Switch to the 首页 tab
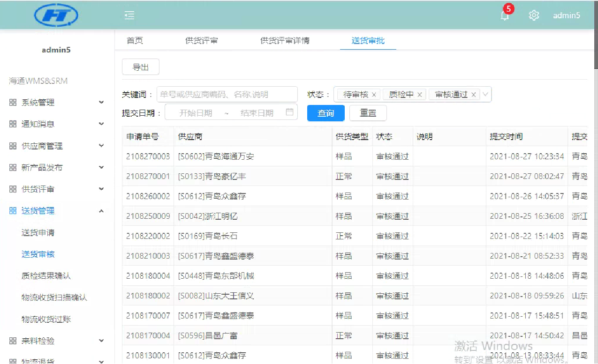Viewport: 598px width, 364px height. [x=135, y=41]
